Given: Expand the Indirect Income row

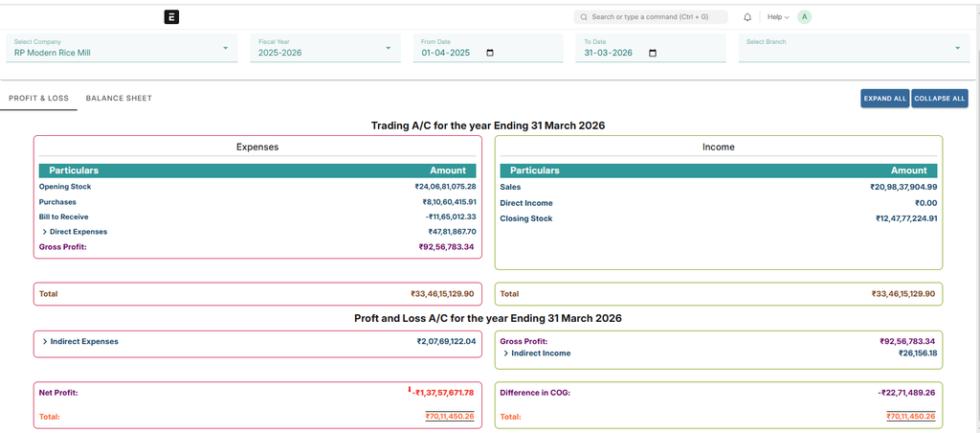Looking at the screenshot, I should 506,353.
